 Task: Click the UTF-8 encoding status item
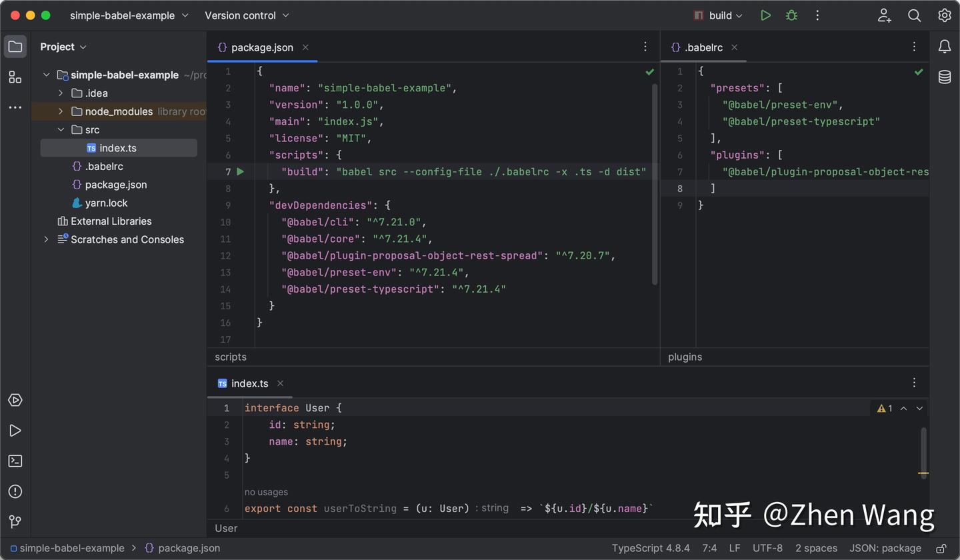(767, 548)
